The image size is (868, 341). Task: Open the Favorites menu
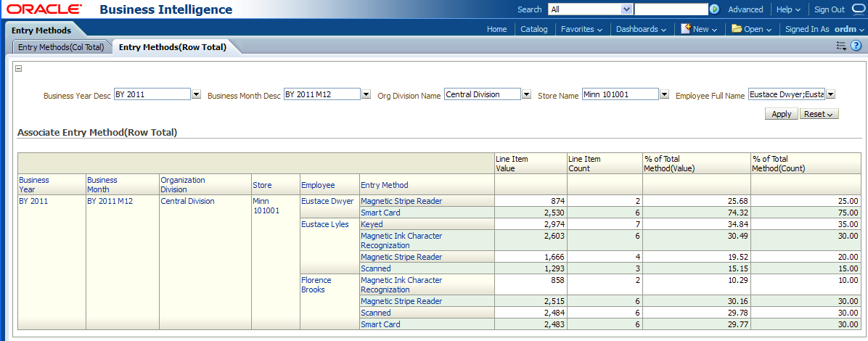click(581, 30)
